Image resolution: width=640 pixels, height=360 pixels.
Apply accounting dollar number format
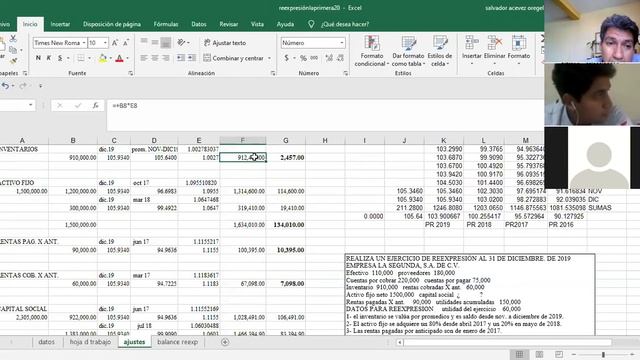coord(287,58)
